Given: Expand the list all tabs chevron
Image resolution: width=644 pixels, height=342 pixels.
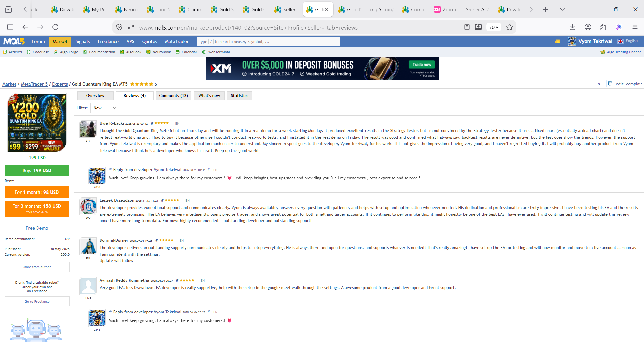Looking at the screenshot, I should 562,9.
